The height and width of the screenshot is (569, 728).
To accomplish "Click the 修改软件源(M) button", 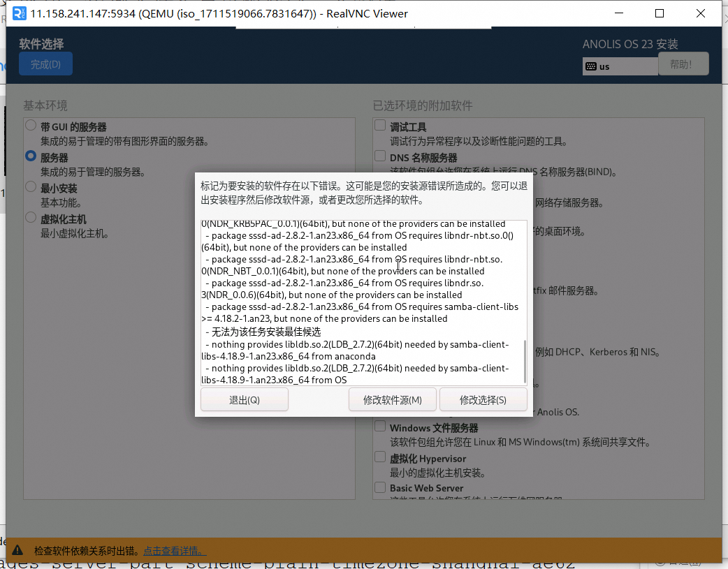I will coord(392,400).
